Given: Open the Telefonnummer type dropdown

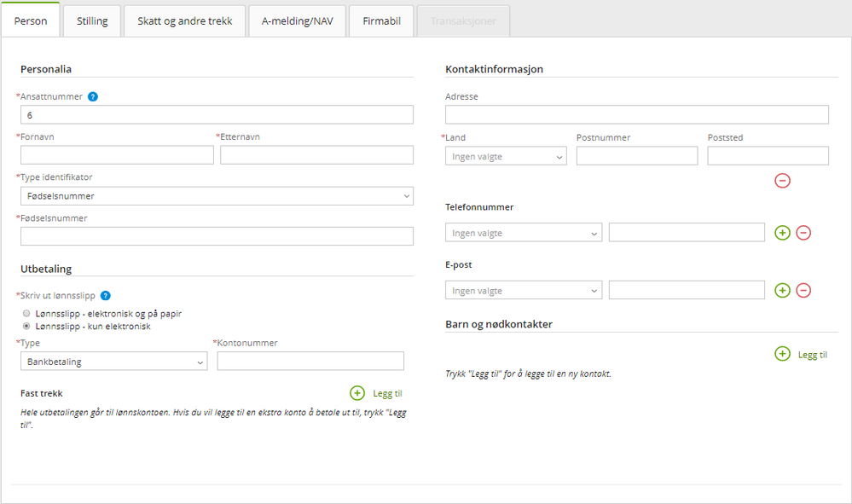Looking at the screenshot, I should click(523, 233).
